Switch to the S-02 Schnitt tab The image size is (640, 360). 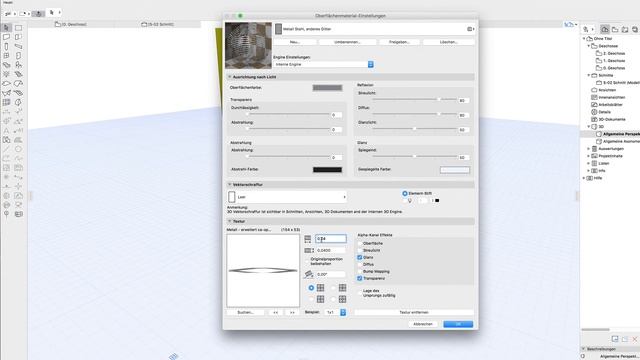pos(158,24)
